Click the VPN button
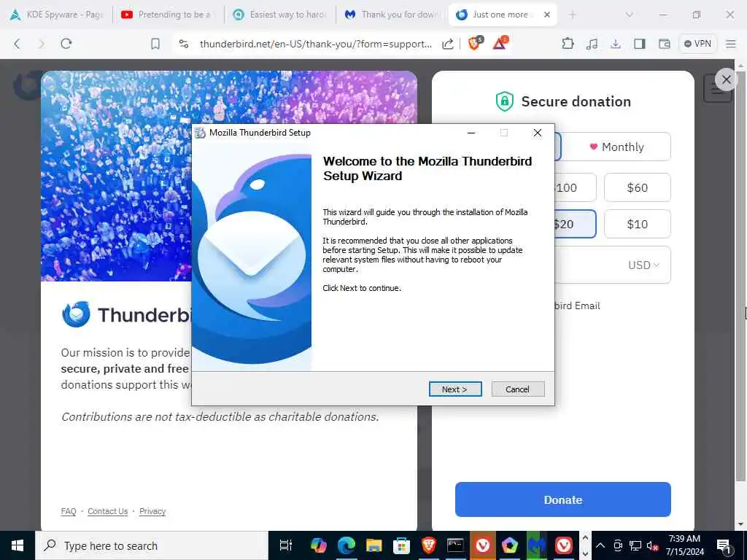This screenshot has height=560, width=747. click(697, 44)
